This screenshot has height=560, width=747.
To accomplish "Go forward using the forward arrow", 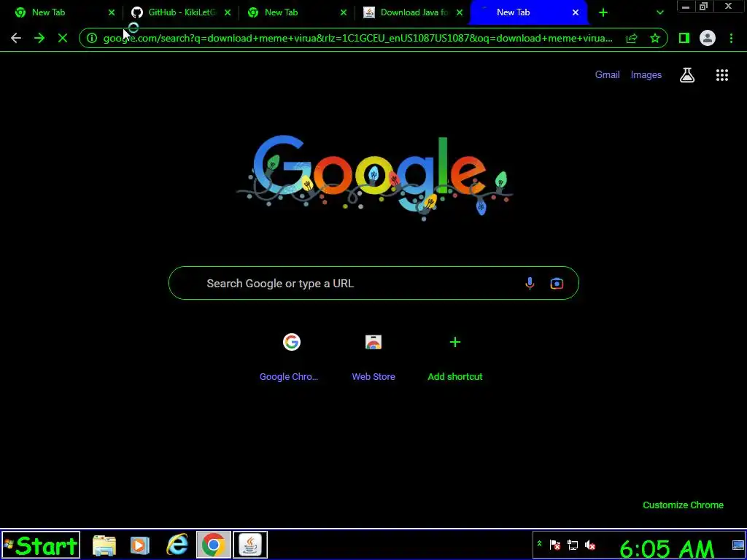I will [39, 38].
